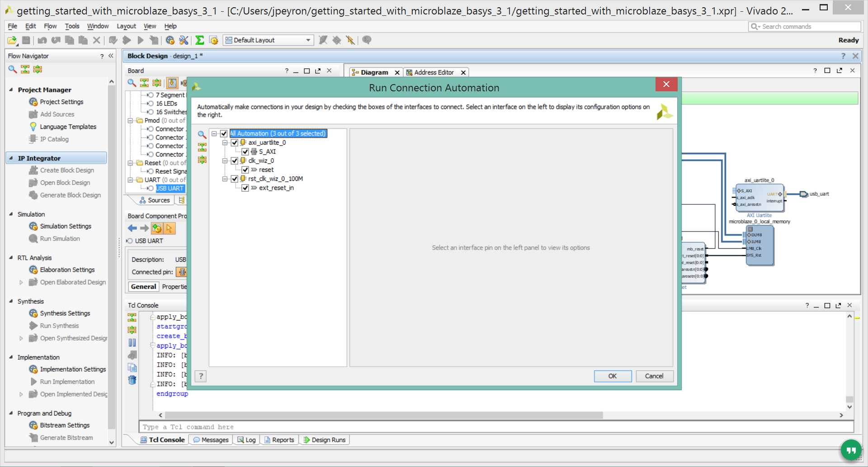
Task: Click the collapse all icon in the automation dialog
Action: [x=202, y=147]
